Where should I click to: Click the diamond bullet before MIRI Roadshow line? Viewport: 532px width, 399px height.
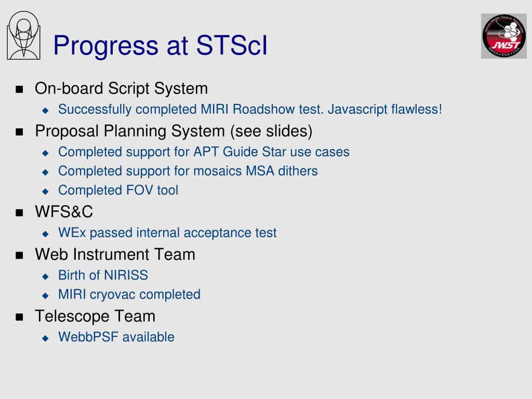(46, 110)
